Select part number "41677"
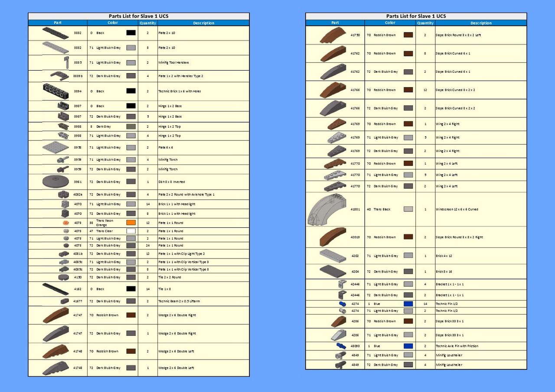 (78, 301)
